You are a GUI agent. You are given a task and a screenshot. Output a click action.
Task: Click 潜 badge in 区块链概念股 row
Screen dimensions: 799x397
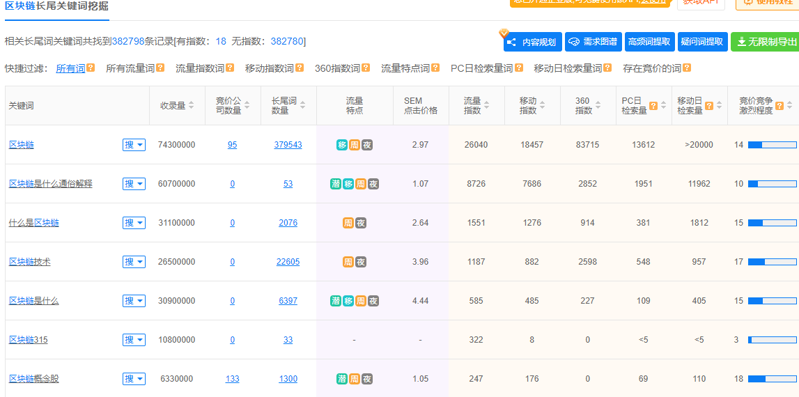point(342,379)
